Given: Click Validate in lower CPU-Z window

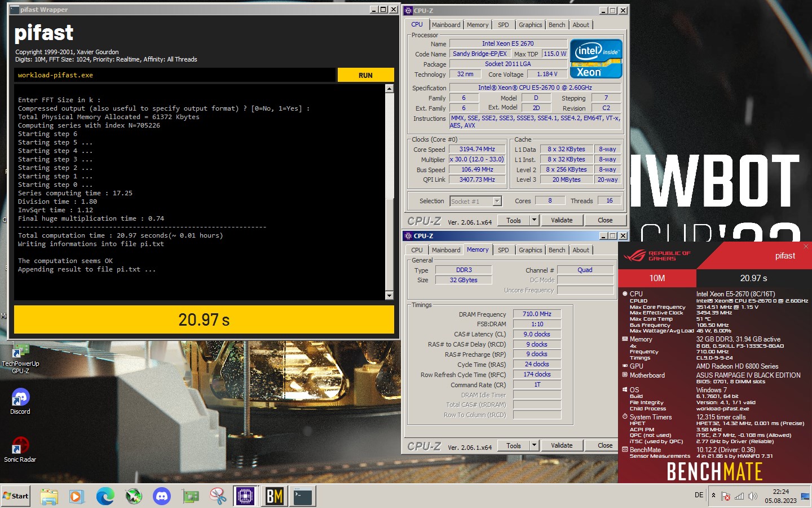Looking at the screenshot, I should point(562,445).
